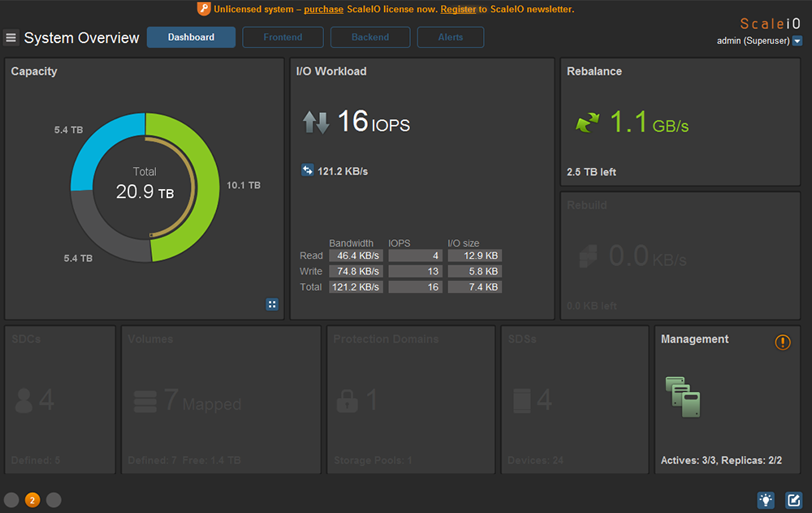Open the orange alert indicator showing 2
Viewport: 812px width, 513px height.
(x=32, y=500)
